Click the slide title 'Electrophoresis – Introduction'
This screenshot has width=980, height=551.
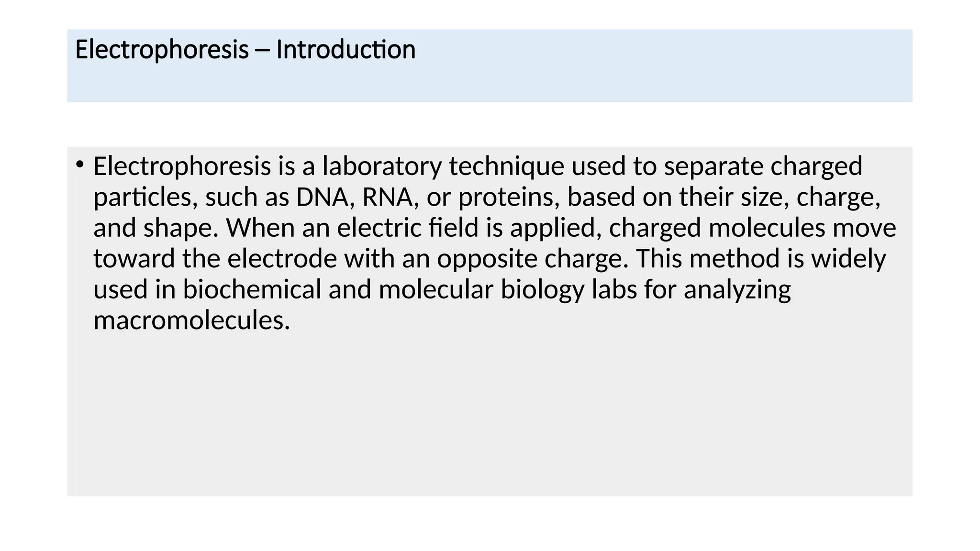click(245, 50)
